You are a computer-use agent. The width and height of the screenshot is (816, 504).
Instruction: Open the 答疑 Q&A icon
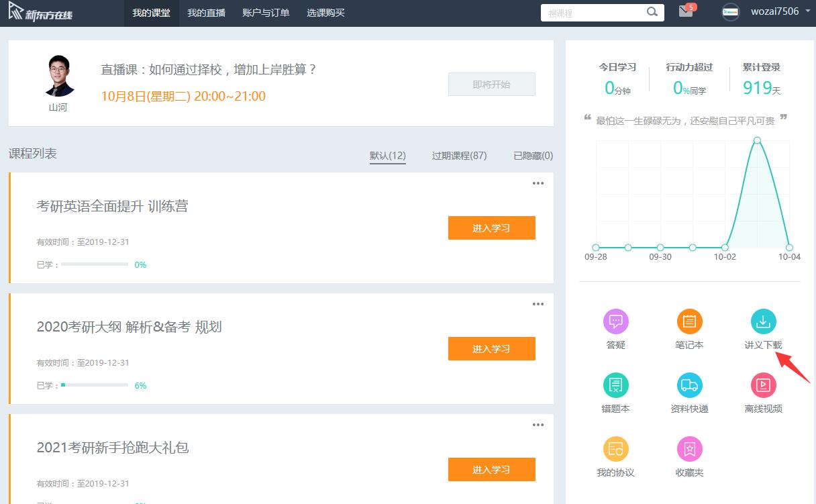[x=615, y=321]
